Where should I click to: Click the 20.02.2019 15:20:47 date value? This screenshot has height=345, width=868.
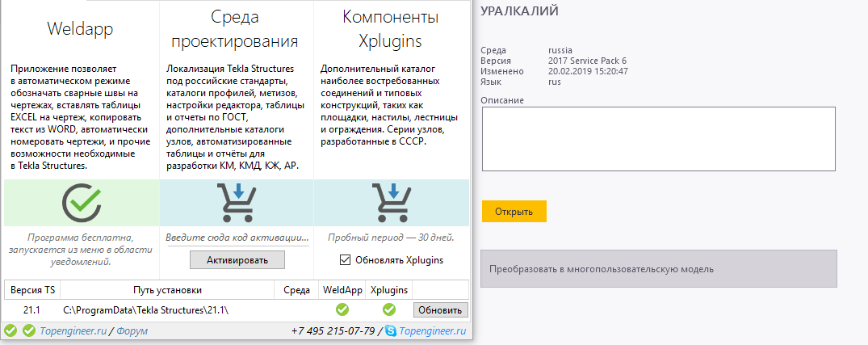click(x=588, y=71)
